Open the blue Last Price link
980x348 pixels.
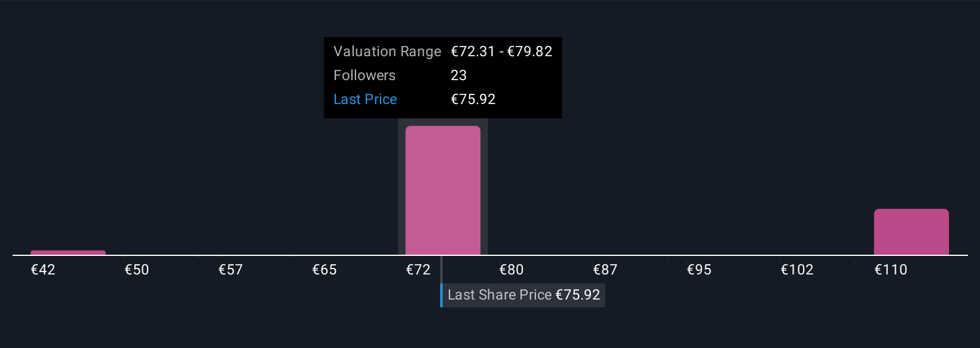point(365,99)
